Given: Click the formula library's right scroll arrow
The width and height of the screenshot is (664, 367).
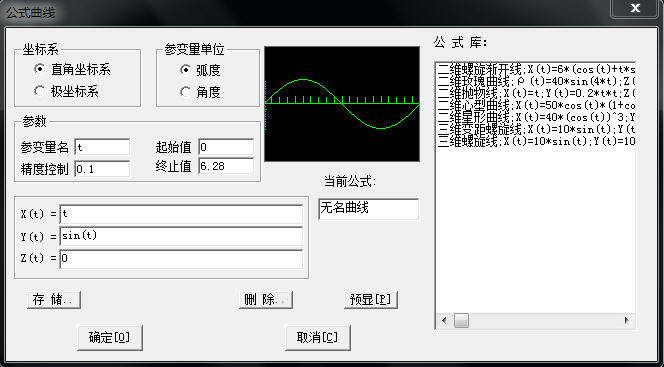Looking at the screenshot, I should 627,320.
